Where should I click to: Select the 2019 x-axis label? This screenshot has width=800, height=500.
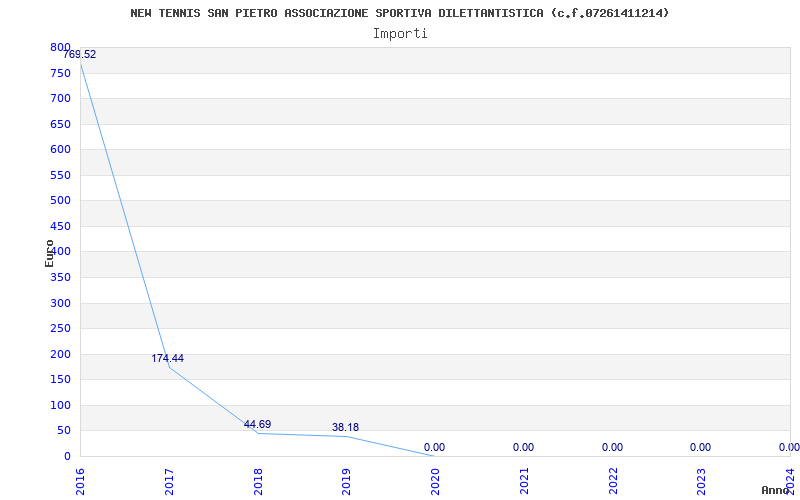(x=346, y=482)
